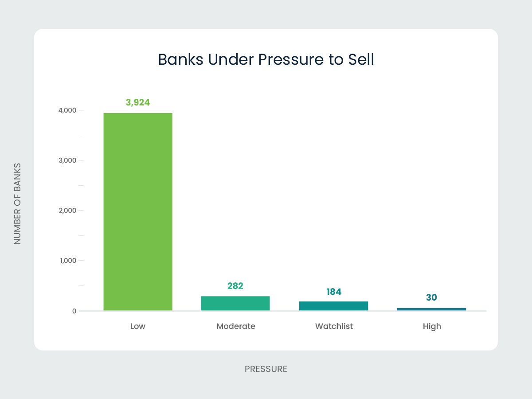Viewport: 532px width, 399px height.
Task: Click the 0 y-axis tick label
Action: point(74,311)
